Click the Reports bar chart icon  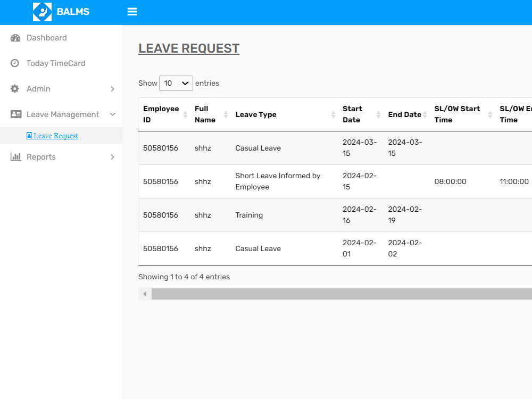pyautogui.click(x=16, y=157)
